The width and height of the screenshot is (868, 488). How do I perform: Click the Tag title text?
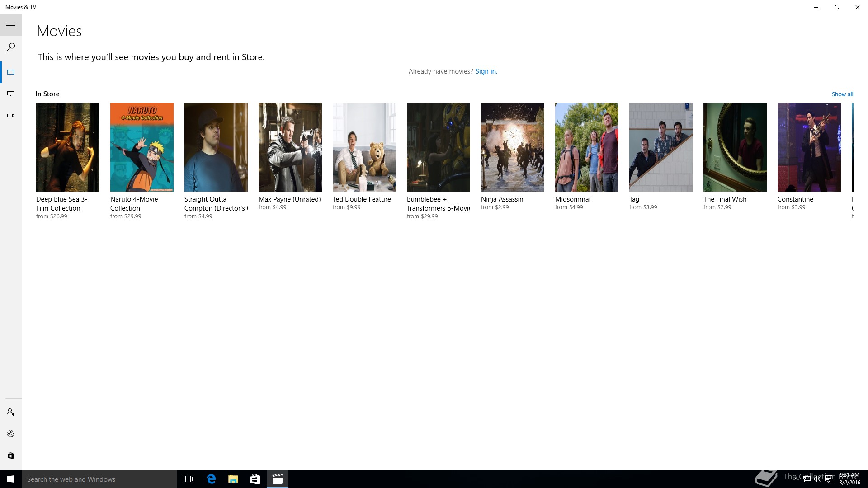pyautogui.click(x=634, y=199)
